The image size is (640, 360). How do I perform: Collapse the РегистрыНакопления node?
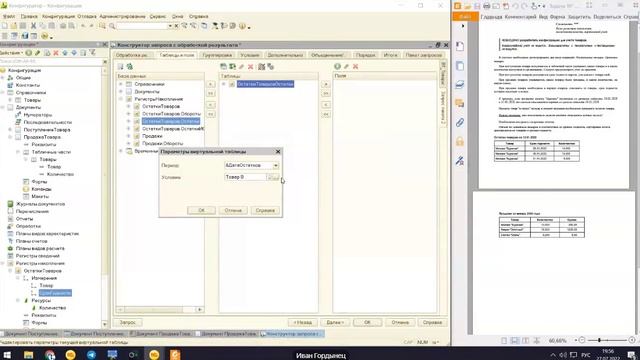pyautogui.click(x=121, y=99)
